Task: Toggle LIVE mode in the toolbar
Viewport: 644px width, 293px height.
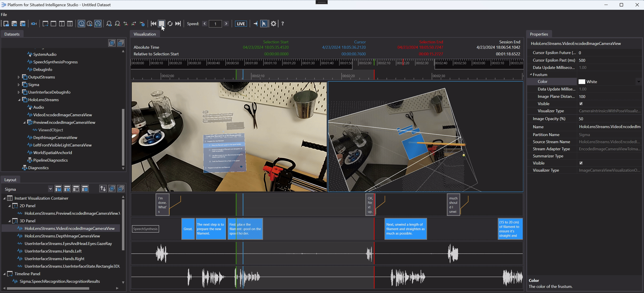Action: click(240, 24)
